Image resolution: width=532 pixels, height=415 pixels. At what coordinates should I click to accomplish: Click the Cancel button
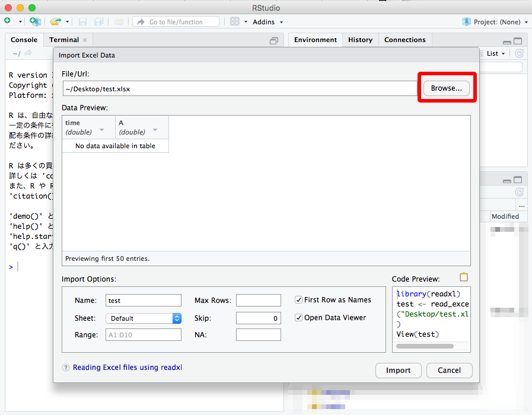click(x=449, y=371)
